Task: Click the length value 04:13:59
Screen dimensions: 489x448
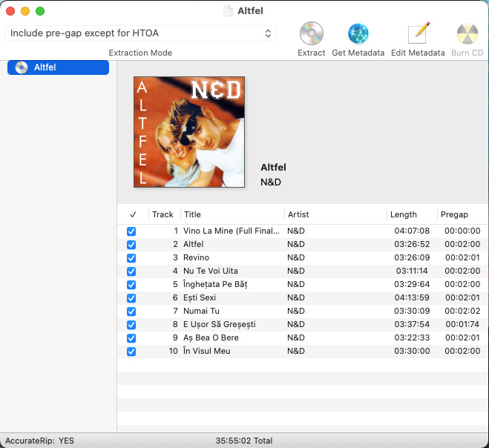Action: tap(412, 297)
